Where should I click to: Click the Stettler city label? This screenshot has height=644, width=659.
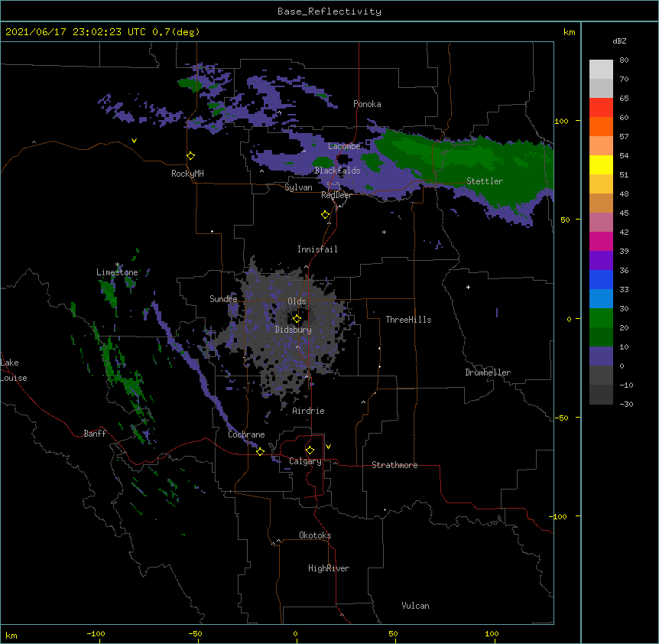[x=485, y=181]
